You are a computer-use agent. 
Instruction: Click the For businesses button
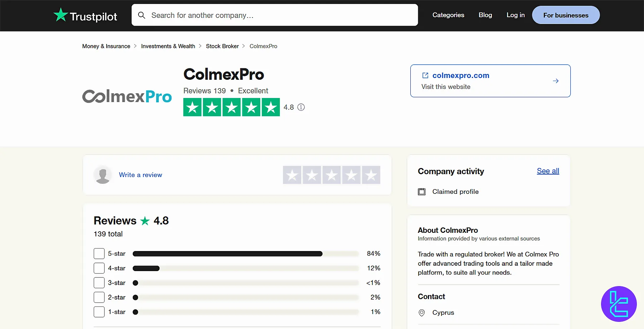coord(566,15)
